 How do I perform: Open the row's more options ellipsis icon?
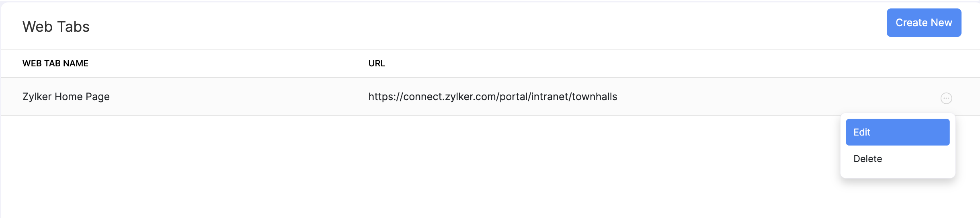coord(946,98)
